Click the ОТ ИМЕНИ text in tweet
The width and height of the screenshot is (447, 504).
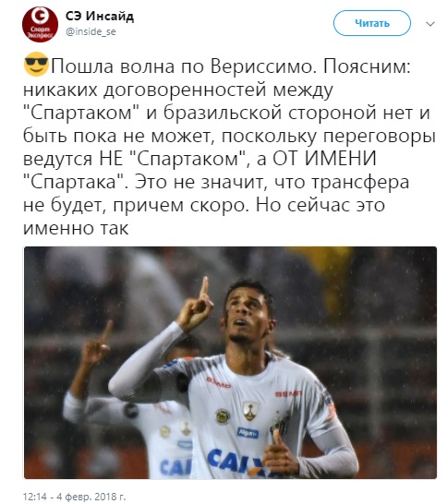pos(324,159)
